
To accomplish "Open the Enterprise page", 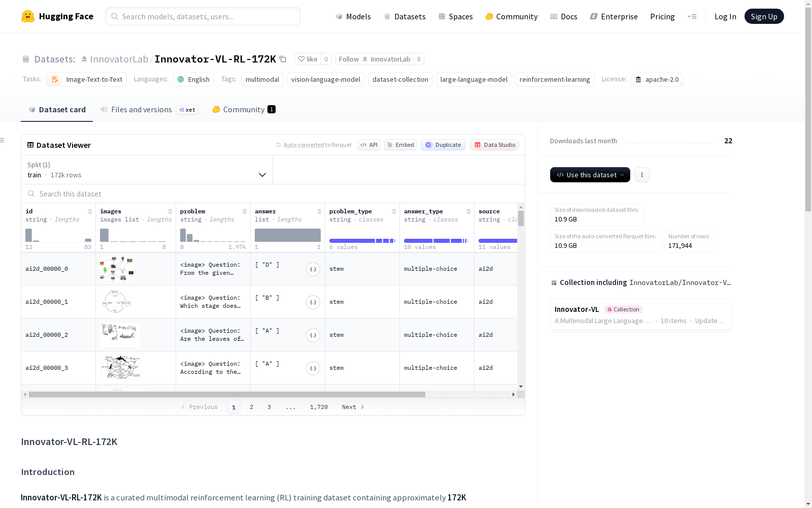I will pyautogui.click(x=614, y=16).
